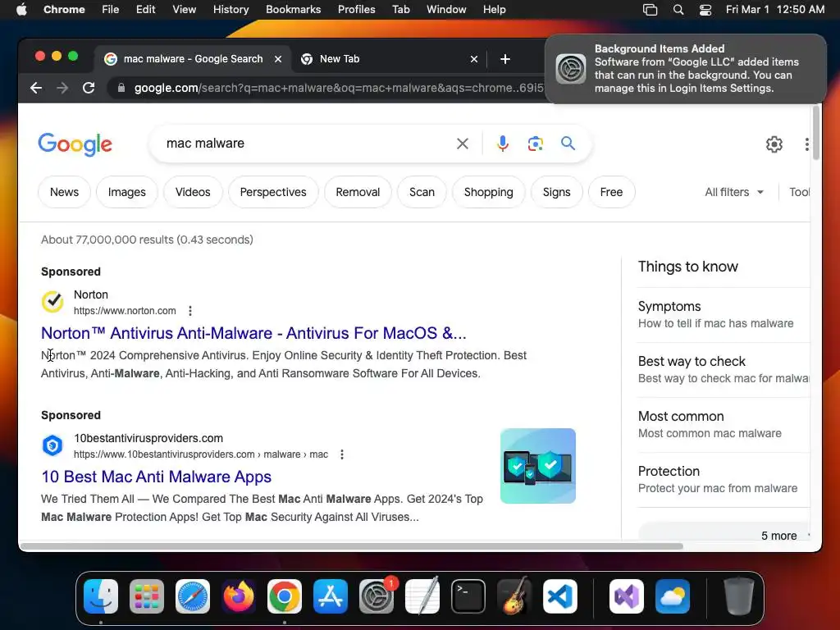Switch to the New Tab tab
The image size is (840, 630).
pos(388,59)
